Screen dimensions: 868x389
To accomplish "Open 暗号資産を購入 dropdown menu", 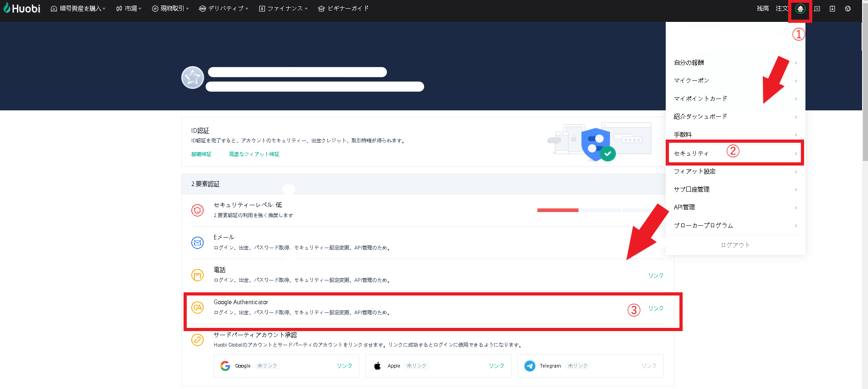I will click(78, 9).
